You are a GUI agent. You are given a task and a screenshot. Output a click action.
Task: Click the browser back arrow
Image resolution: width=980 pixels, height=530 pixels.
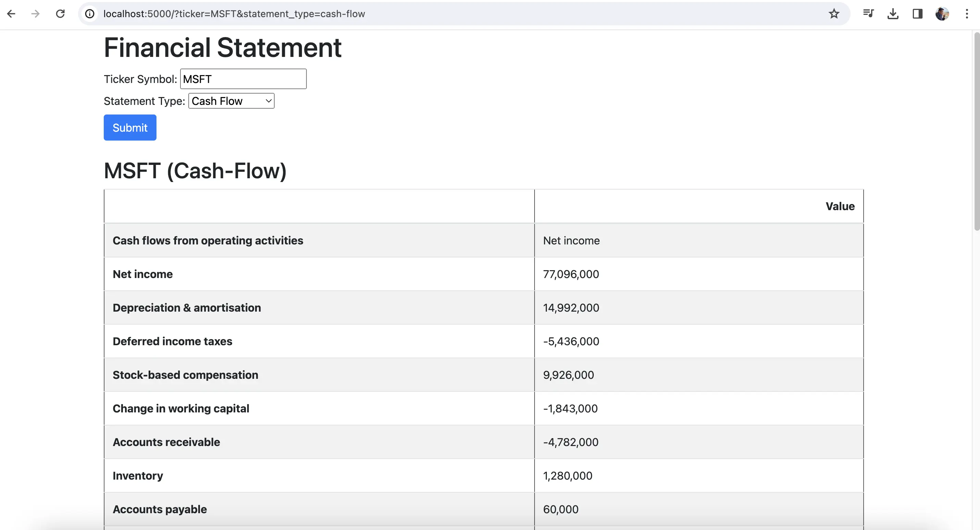point(11,14)
